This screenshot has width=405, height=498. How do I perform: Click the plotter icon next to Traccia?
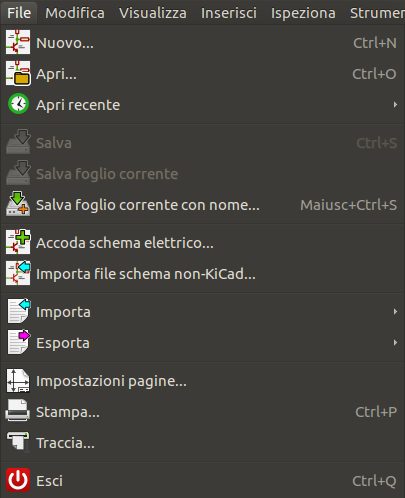click(x=18, y=442)
